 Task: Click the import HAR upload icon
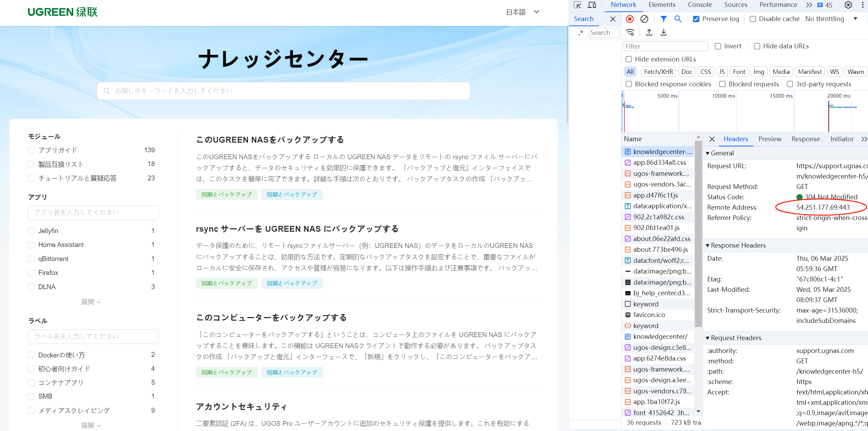[x=649, y=32]
